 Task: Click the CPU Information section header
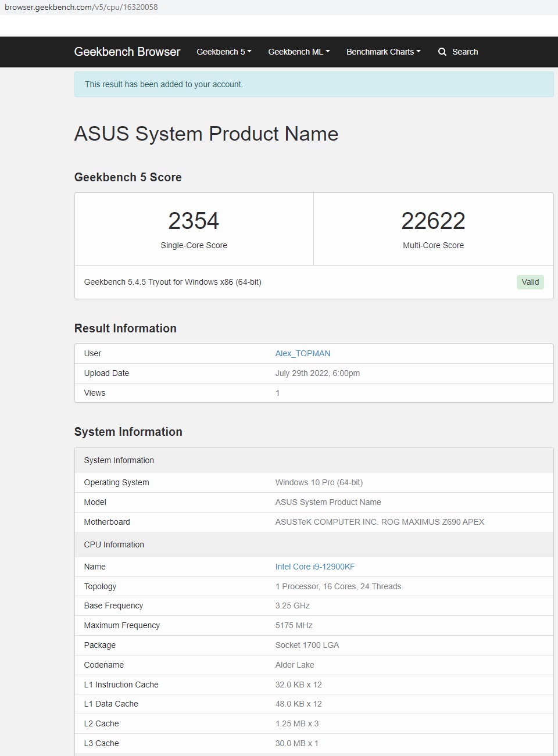(314, 544)
